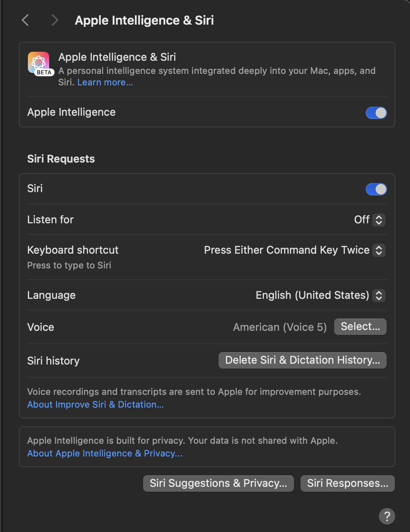
Task: Open About Improve Siri & Dictation… link
Action: [x=96, y=404]
